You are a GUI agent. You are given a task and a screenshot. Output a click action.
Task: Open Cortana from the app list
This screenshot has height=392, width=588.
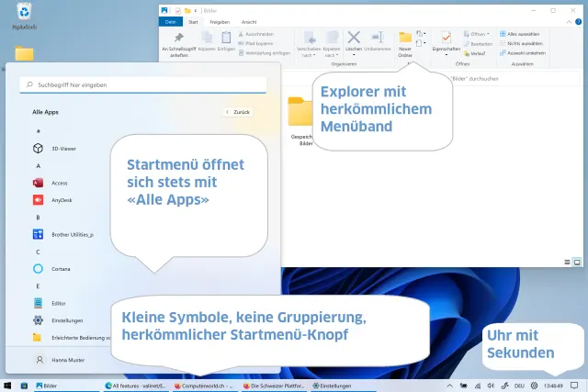point(51,269)
